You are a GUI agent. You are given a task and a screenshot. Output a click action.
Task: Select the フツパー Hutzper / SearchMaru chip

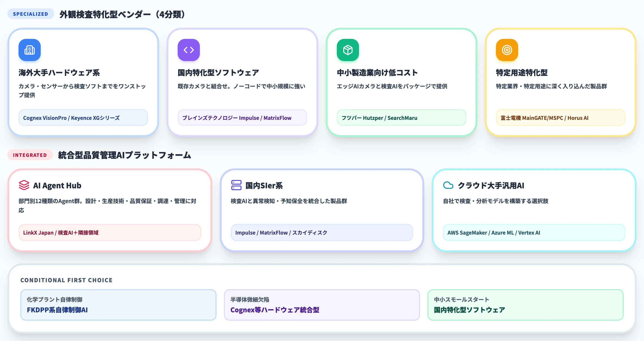401,118
